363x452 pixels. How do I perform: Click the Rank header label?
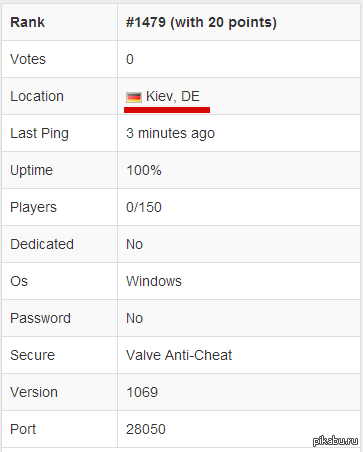(x=27, y=22)
